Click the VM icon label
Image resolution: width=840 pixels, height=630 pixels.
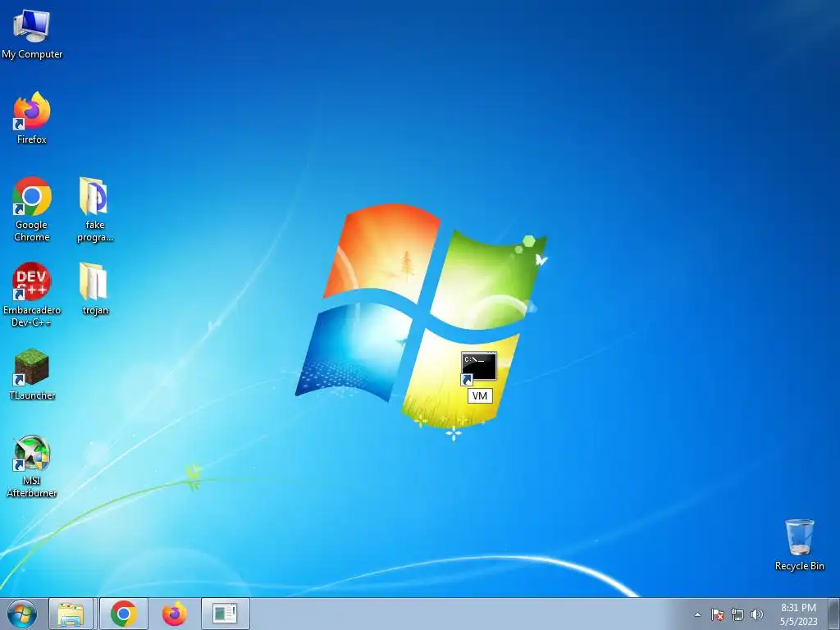(x=479, y=396)
